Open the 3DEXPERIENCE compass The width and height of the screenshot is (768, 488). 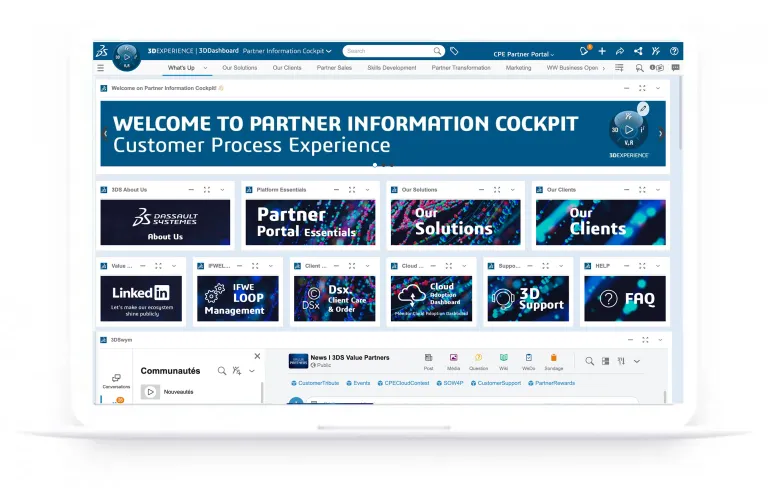tap(127, 57)
